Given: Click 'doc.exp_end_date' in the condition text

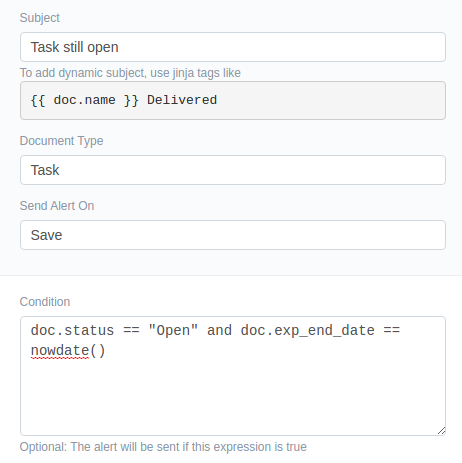Looking at the screenshot, I should (x=307, y=331).
